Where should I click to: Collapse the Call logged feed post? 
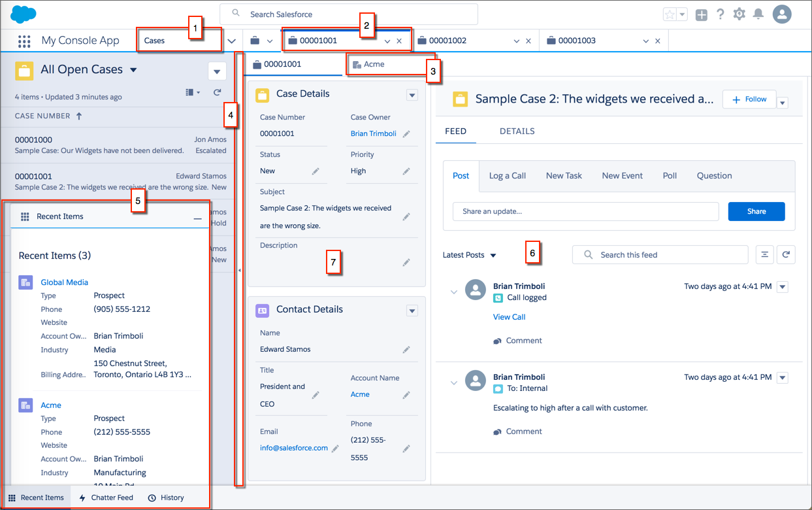pyautogui.click(x=454, y=292)
